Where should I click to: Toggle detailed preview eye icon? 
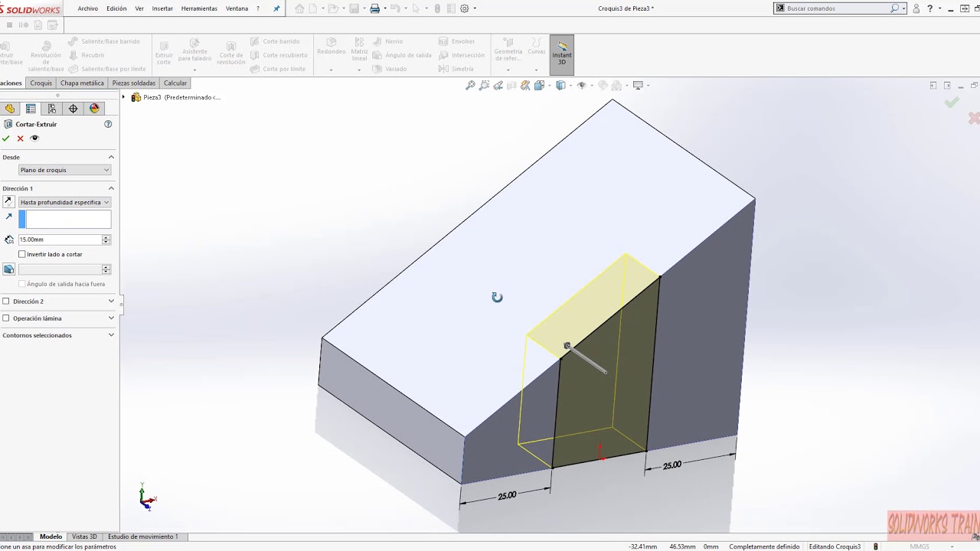pos(34,139)
